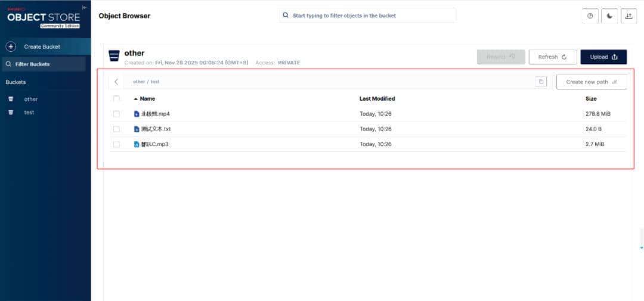
Task: Click the .mp3 audio file icon
Action: point(137,144)
